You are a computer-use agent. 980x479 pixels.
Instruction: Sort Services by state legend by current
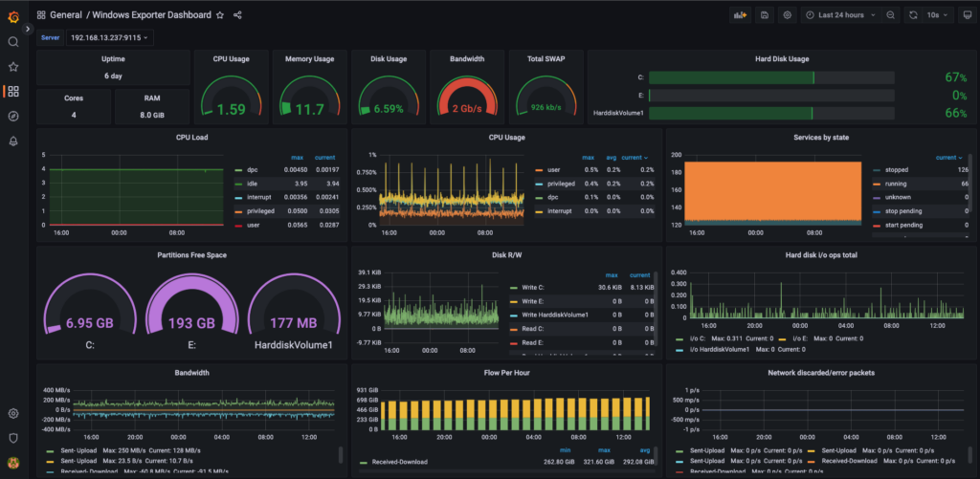coord(949,158)
